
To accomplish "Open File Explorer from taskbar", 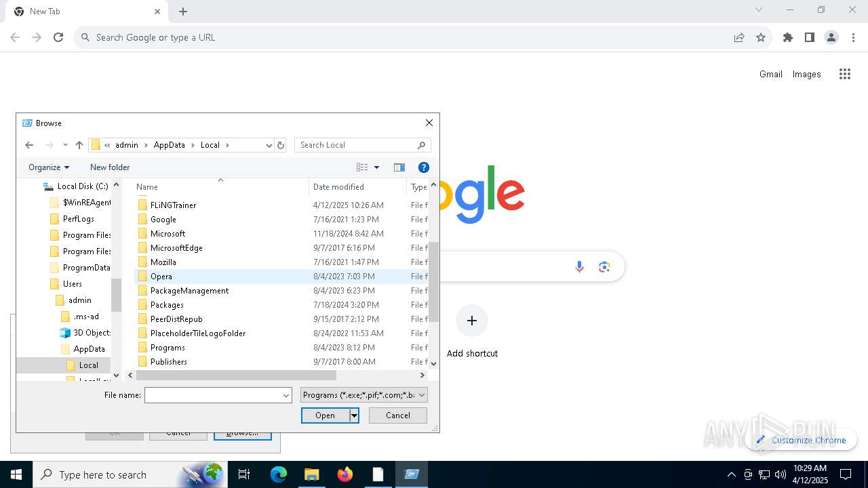I will coord(311,474).
